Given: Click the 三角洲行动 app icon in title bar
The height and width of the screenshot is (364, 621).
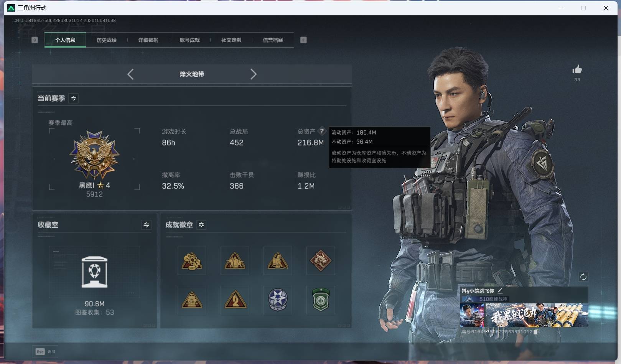Looking at the screenshot, I should click(12, 8).
